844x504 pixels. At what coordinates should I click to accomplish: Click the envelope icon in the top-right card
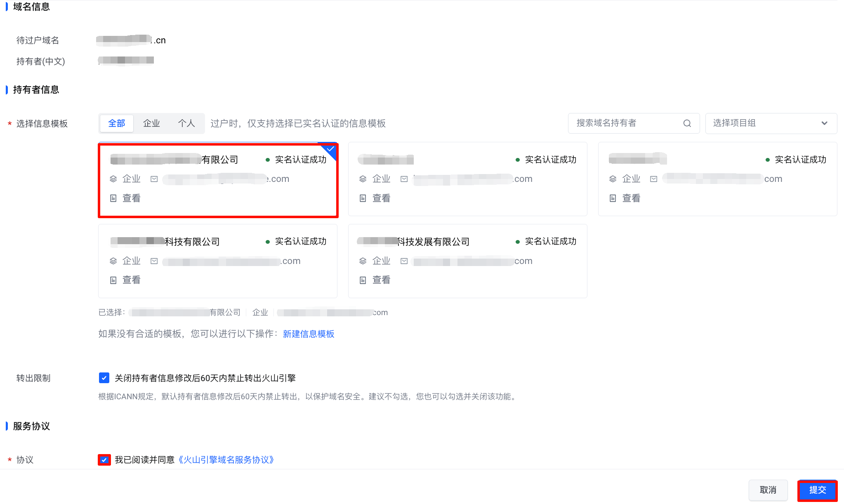[x=654, y=179]
